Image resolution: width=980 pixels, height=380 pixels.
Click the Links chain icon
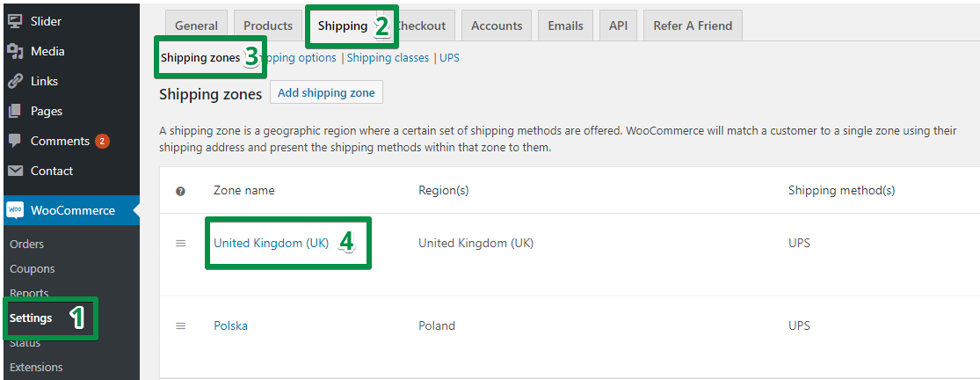tap(16, 81)
